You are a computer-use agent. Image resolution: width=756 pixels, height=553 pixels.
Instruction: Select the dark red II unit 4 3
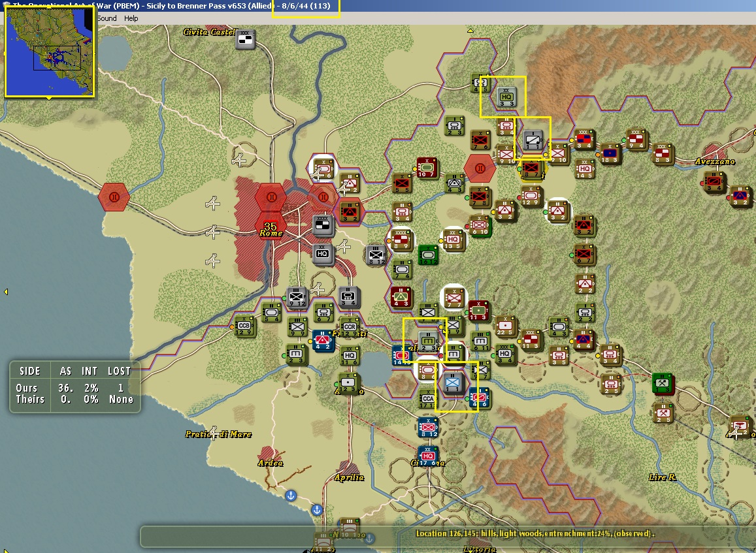401,297
